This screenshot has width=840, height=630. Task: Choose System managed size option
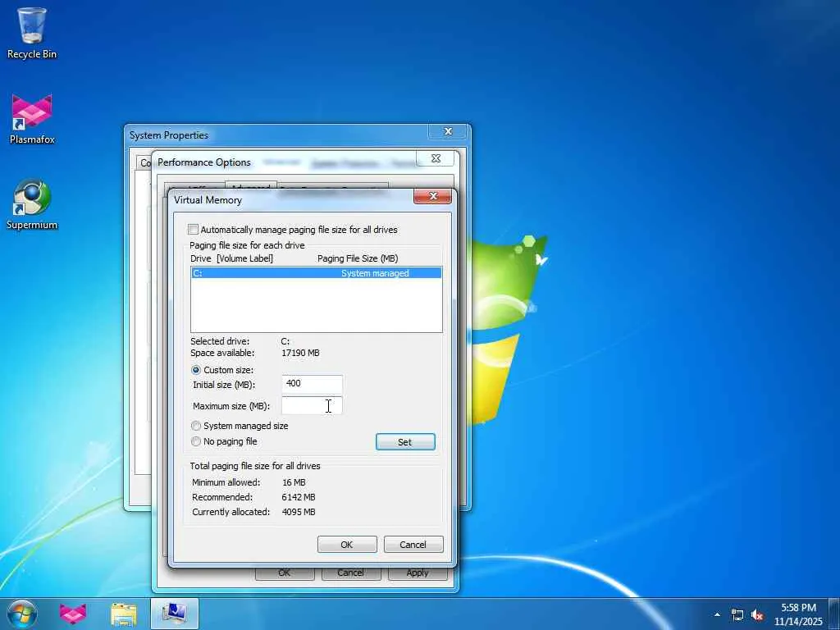pos(196,426)
